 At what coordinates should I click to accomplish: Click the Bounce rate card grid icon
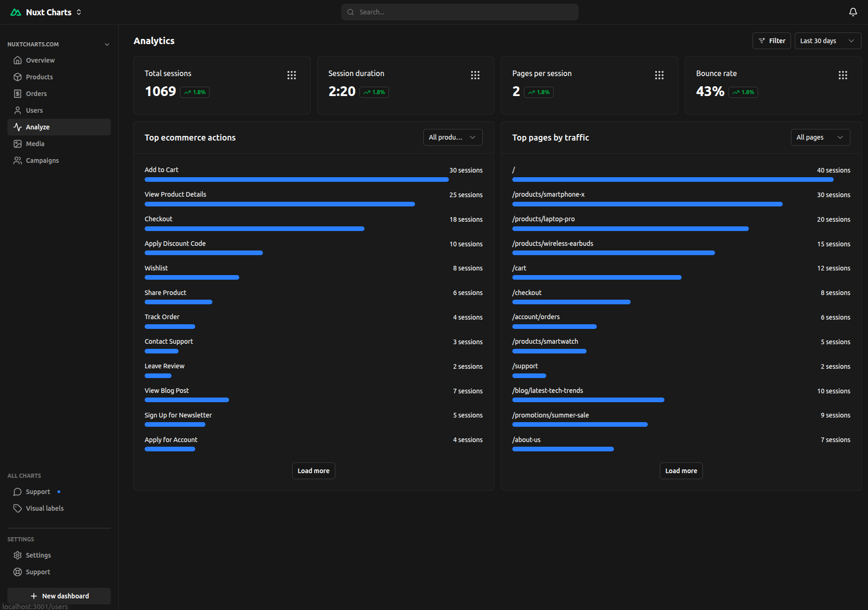[842, 75]
